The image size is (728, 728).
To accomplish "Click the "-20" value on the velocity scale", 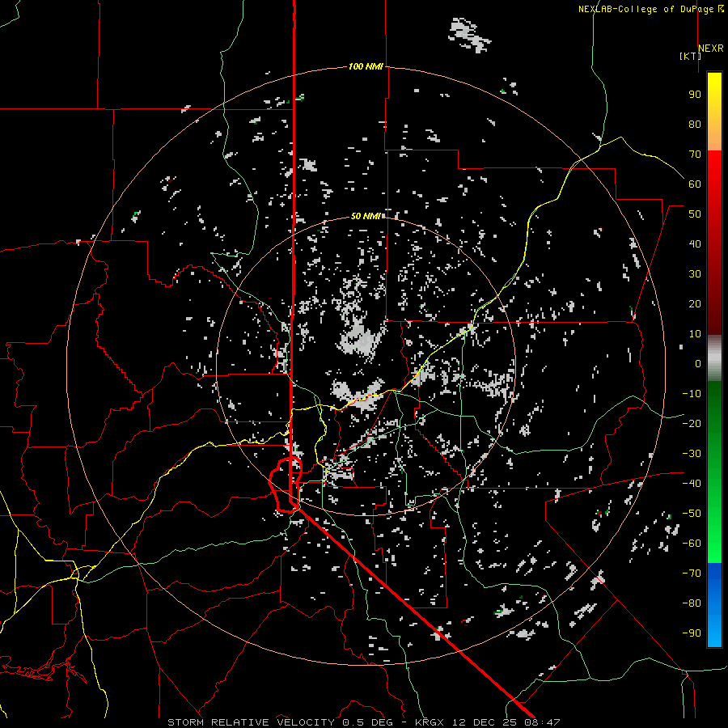I will coord(692,423).
